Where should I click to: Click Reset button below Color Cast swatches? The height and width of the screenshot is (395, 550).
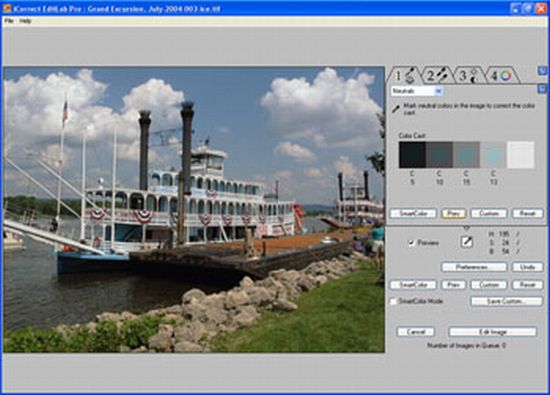coord(528,213)
